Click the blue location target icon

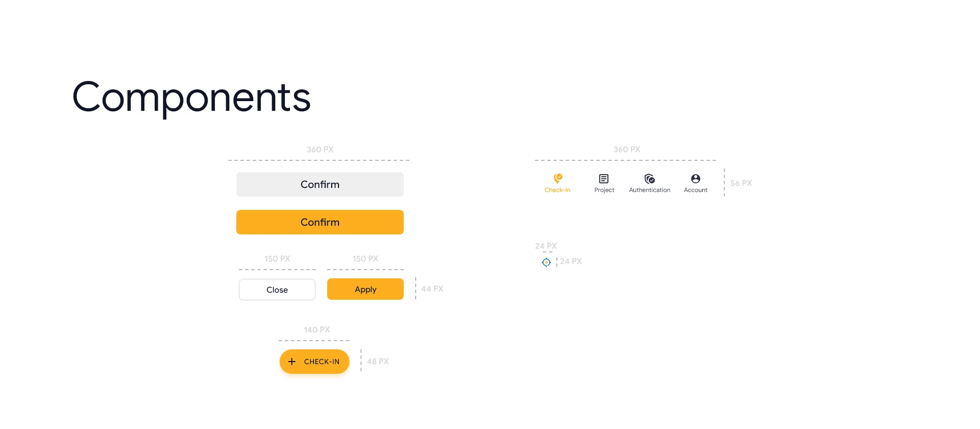(546, 263)
